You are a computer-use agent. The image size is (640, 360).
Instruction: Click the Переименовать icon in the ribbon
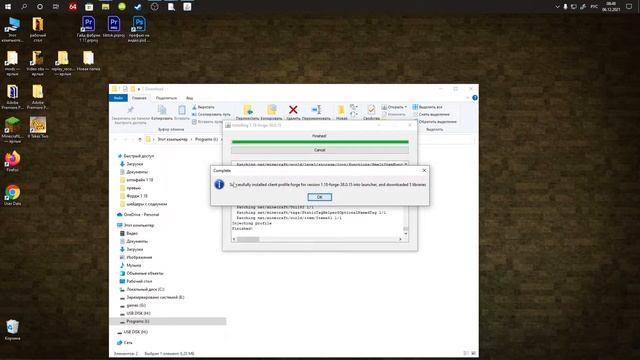[316, 109]
